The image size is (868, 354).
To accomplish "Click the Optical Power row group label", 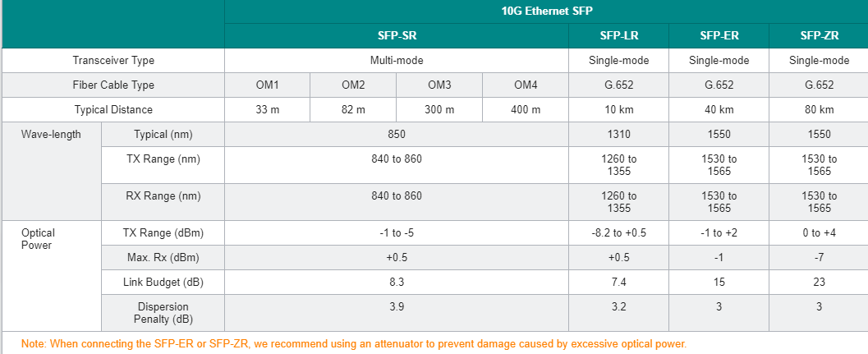I will pyautogui.click(x=39, y=239).
